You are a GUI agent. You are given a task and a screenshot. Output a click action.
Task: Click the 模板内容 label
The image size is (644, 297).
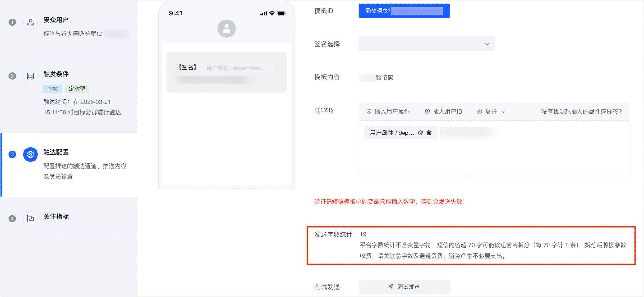click(x=327, y=77)
